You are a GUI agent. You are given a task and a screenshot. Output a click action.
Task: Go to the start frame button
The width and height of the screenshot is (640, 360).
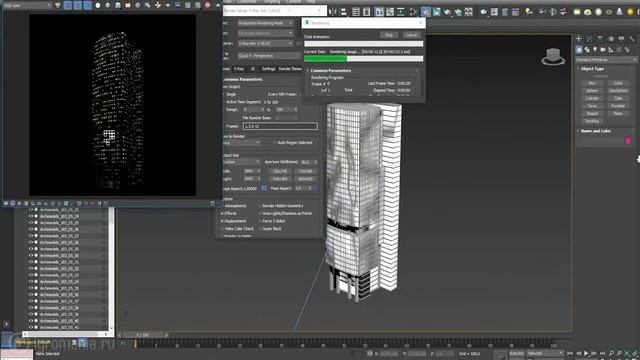click(570, 353)
